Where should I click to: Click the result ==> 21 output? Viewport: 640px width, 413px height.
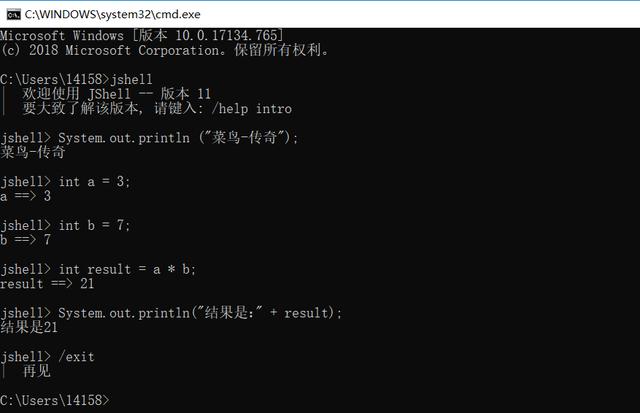coord(47,284)
